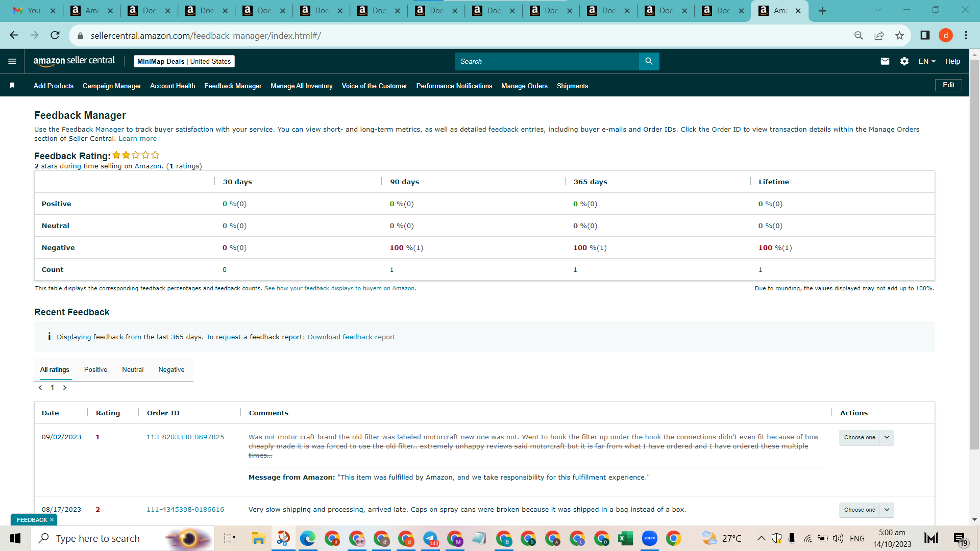Open the settings gear icon
Screen dimensions: 980x551
(904, 61)
